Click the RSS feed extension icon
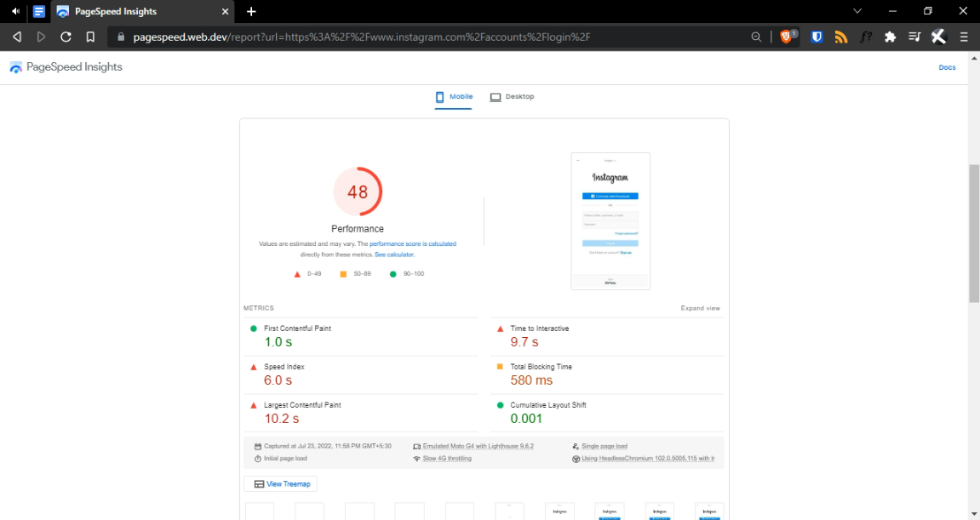Image resolution: width=980 pixels, height=520 pixels. coord(841,37)
